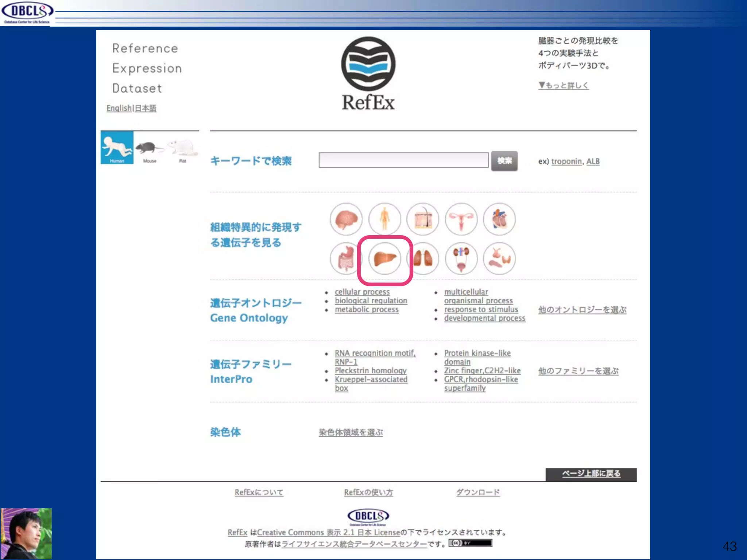Choose another family via 他のファミリーを選ぶ

click(578, 371)
